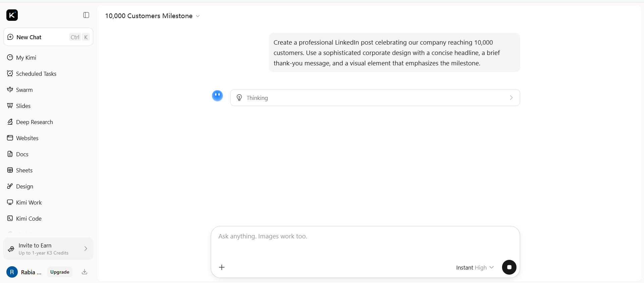Collapse the sidebar with the panel icon
The height and width of the screenshot is (283, 644).
[86, 15]
